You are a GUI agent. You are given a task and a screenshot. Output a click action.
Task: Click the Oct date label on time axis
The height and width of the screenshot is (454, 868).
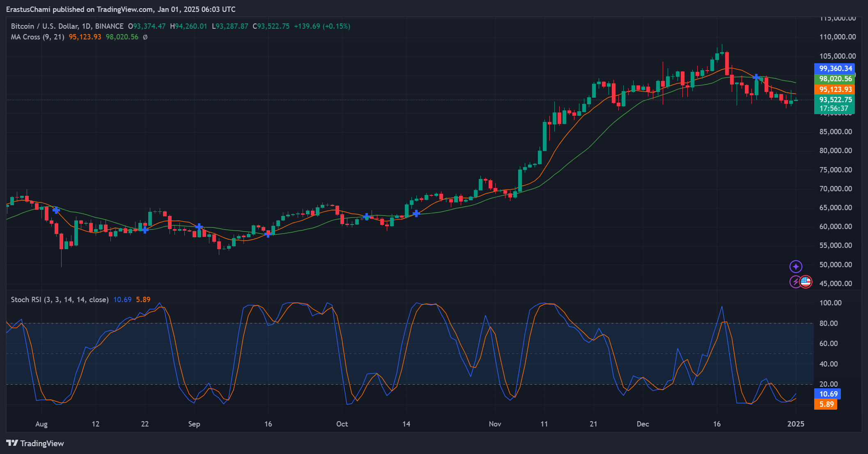coord(342,424)
